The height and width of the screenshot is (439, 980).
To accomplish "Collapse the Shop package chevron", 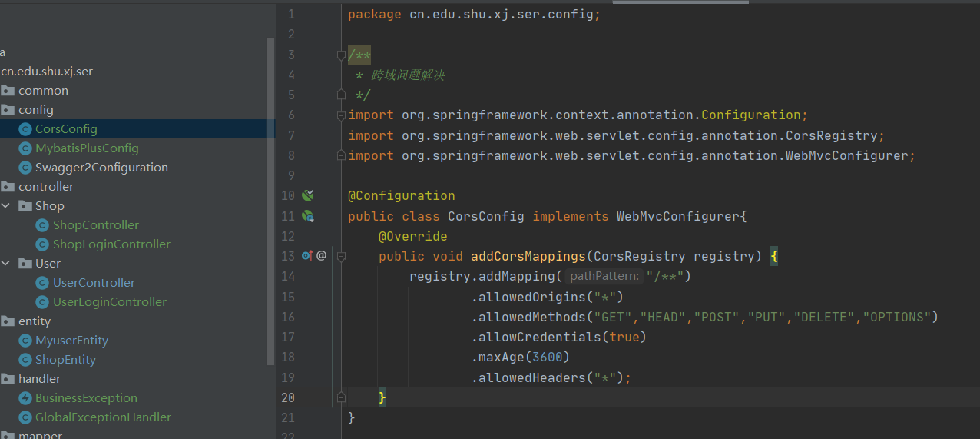I will pyautogui.click(x=5, y=206).
